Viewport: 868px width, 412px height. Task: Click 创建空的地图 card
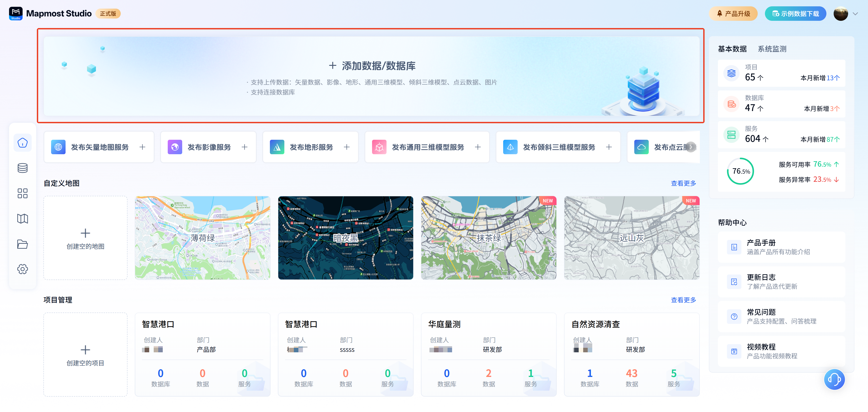click(x=85, y=238)
